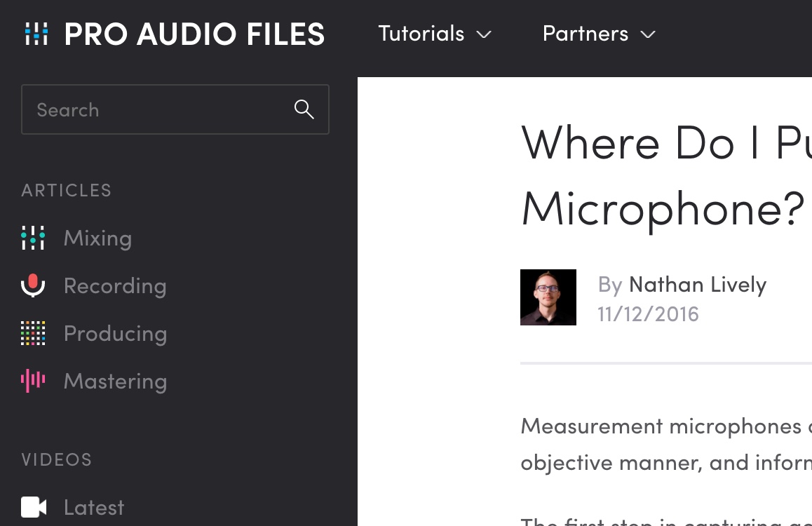This screenshot has height=526, width=812.
Task: Open Nathan Lively author link
Action: click(x=698, y=285)
